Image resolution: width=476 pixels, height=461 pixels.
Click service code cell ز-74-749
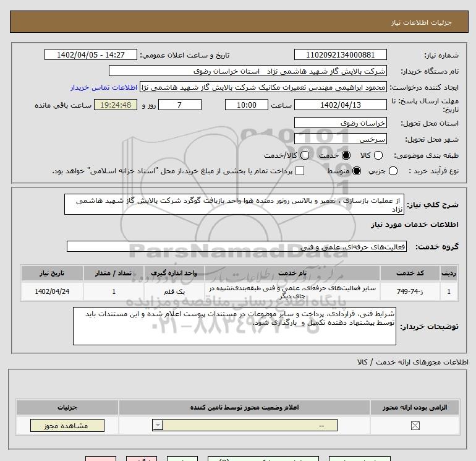[x=410, y=291]
